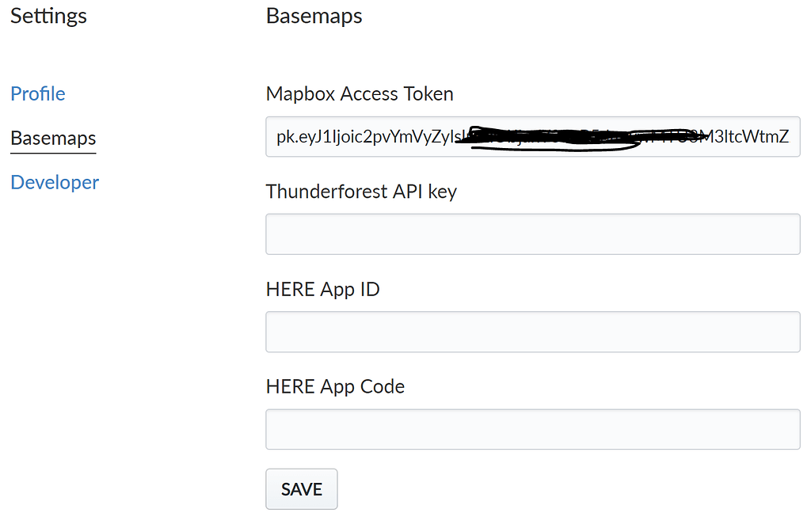This screenshot has width=811, height=532.
Task: Navigate to Profile via the sidebar
Action: coord(37,93)
